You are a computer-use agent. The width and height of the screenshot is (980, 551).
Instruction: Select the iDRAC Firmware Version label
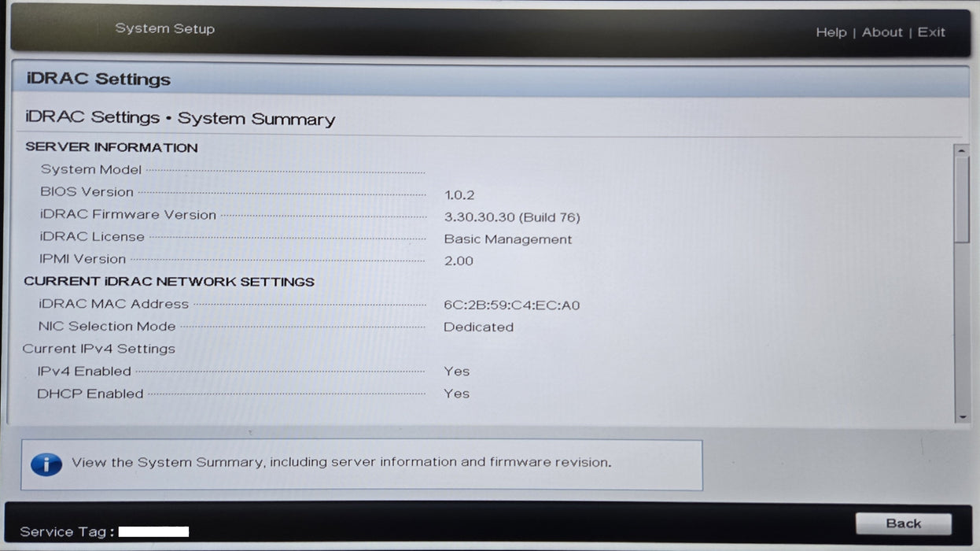point(127,214)
